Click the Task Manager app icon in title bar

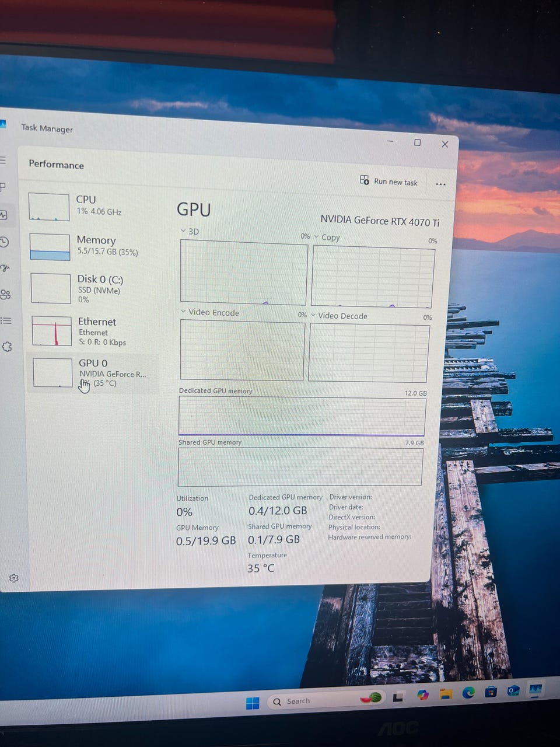(3, 124)
